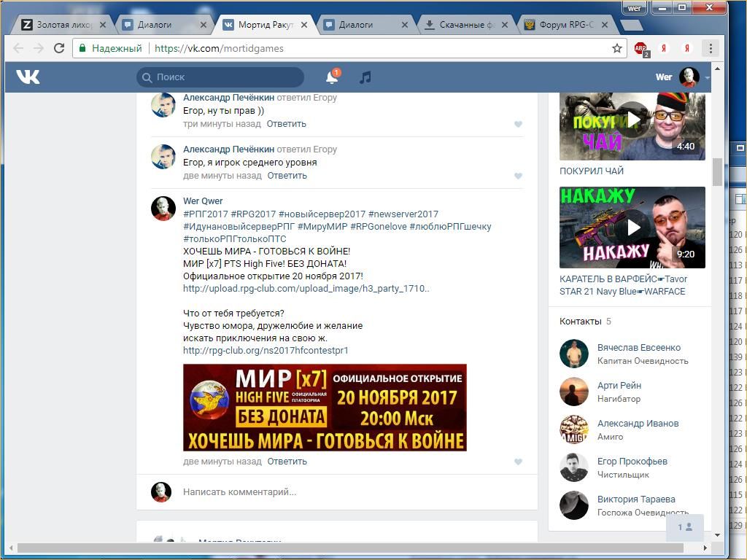Click the МИР x7 banner image
Viewport: 747px width, 560px height.
325,408
